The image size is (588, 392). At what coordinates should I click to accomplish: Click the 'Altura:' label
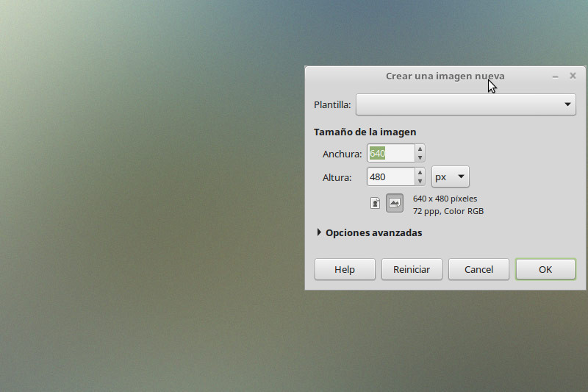(337, 177)
